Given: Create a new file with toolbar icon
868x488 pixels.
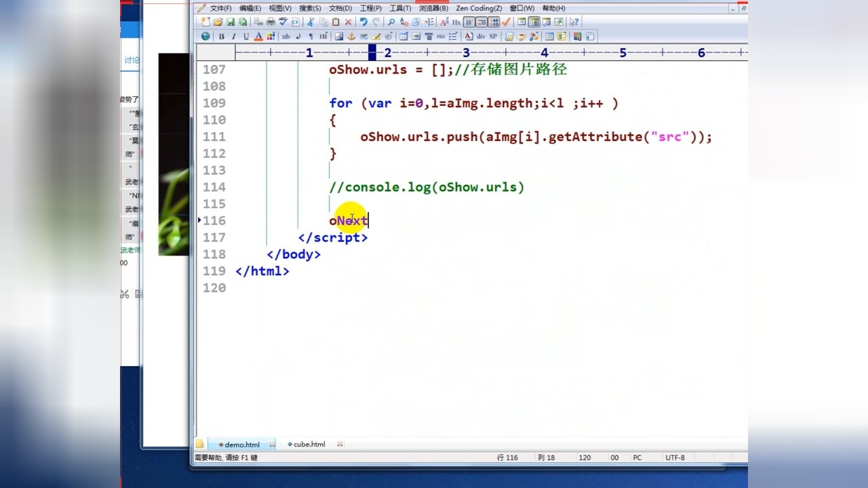Looking at the screenshot, I should pyautogui.click(x=205, y=22).
